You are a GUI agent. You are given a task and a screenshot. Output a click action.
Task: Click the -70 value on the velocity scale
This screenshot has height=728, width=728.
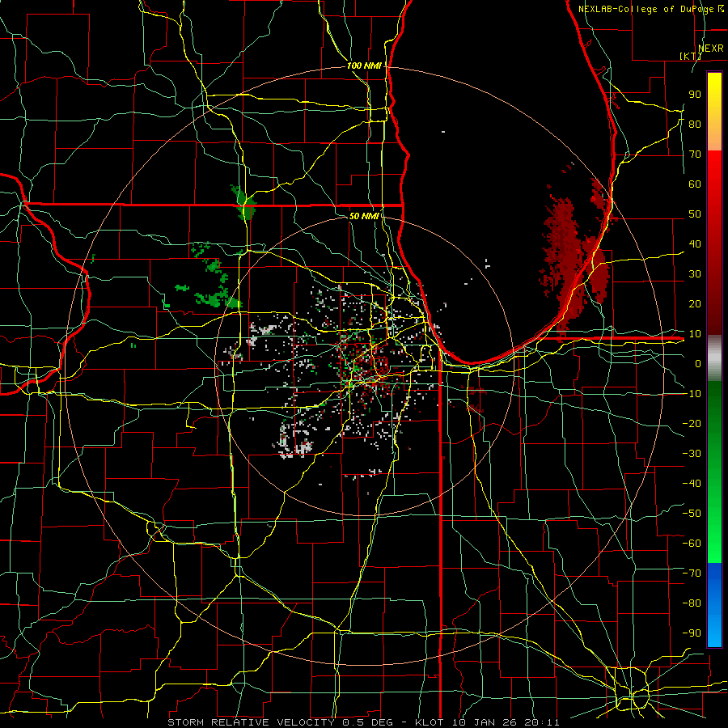(692, 574)
